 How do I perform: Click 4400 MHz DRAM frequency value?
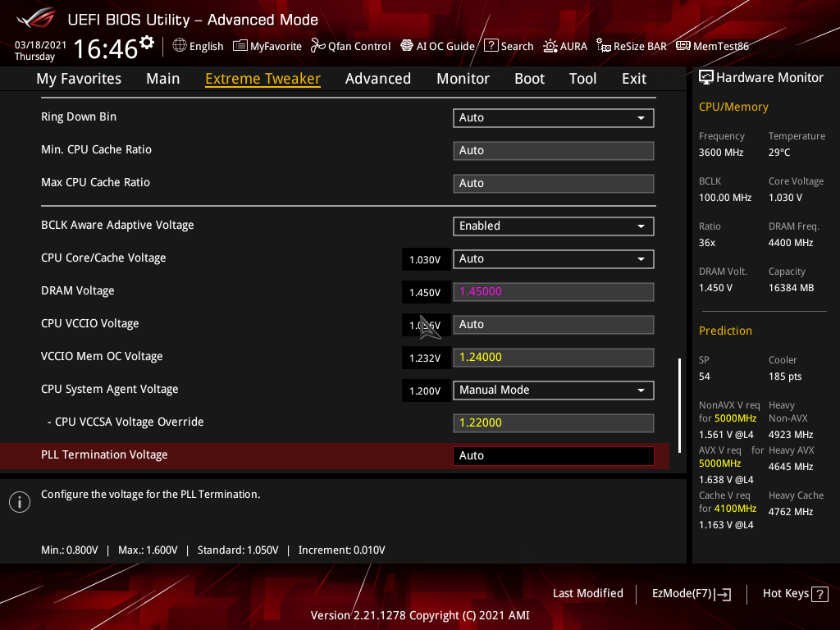point(791,243)
